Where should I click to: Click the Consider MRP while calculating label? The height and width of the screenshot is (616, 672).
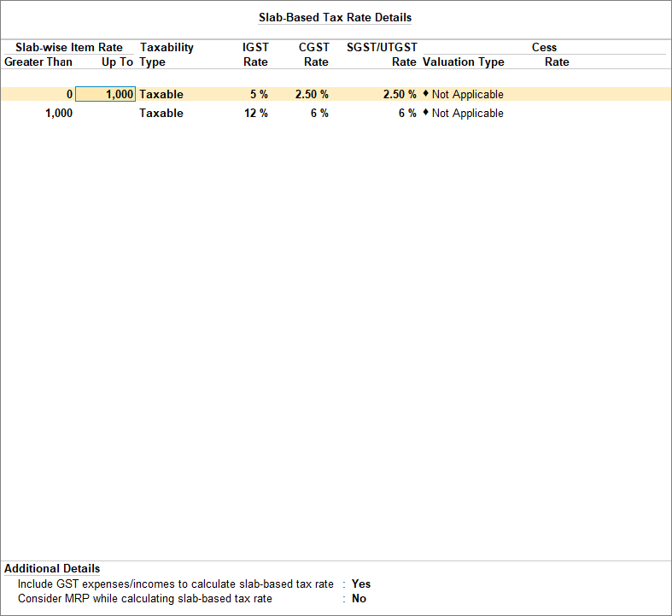pyautogui.click(x=145, y=598)
